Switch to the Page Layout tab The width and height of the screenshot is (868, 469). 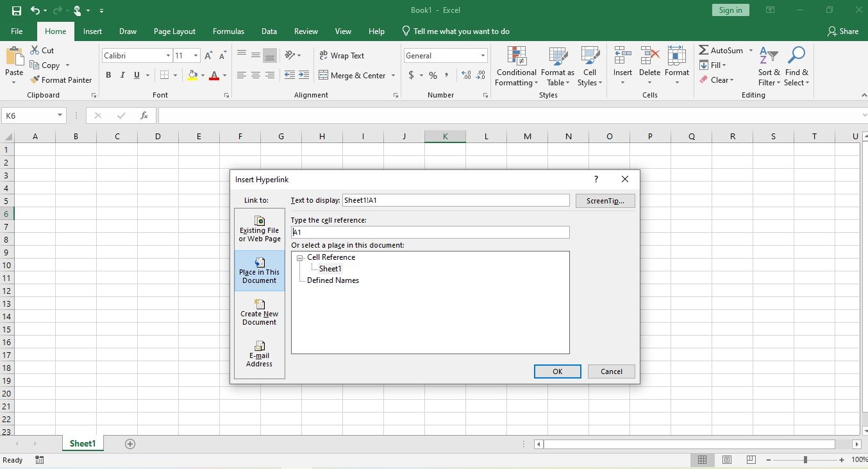174,31
